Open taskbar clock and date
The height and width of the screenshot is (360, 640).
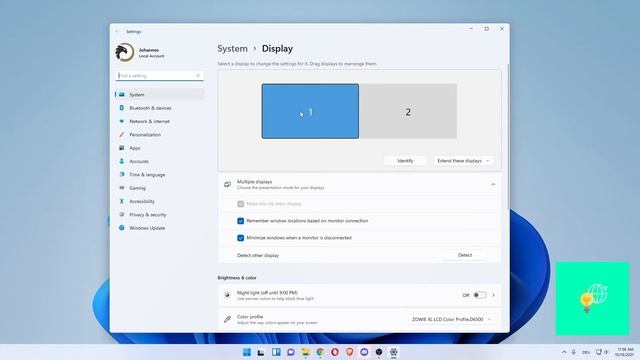[625, 352]
